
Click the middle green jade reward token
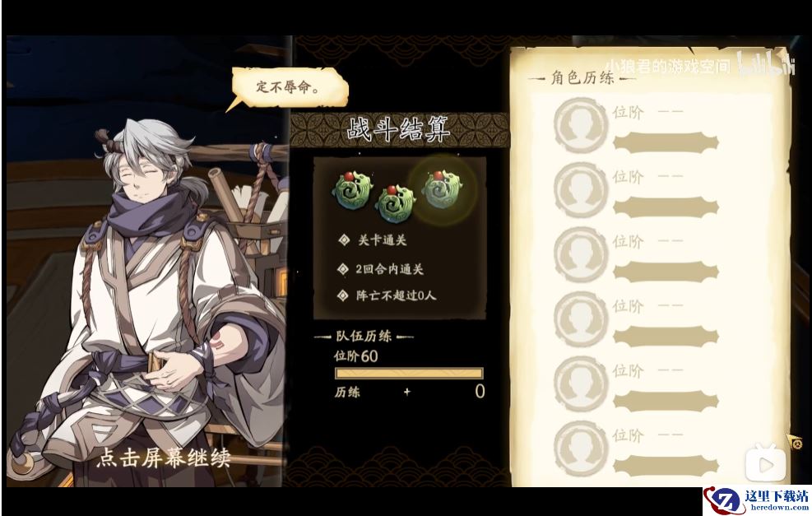pos(397,203)
